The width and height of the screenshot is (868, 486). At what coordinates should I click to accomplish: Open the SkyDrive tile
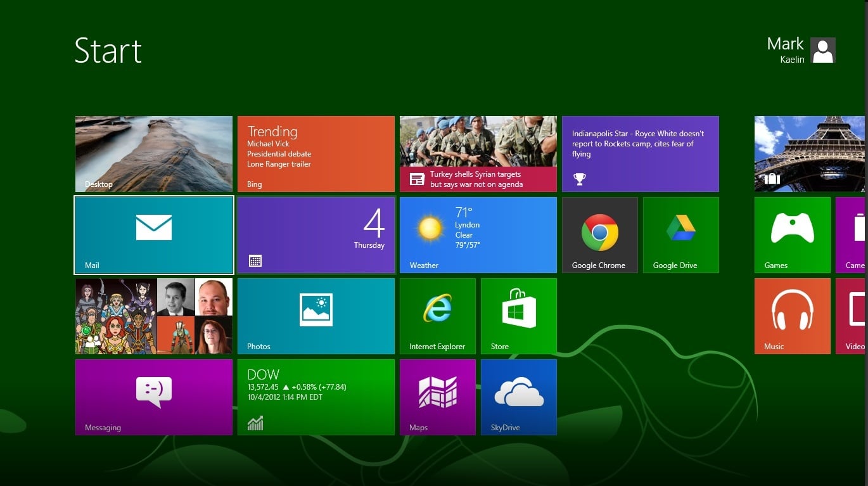click(x=519, y=397)
